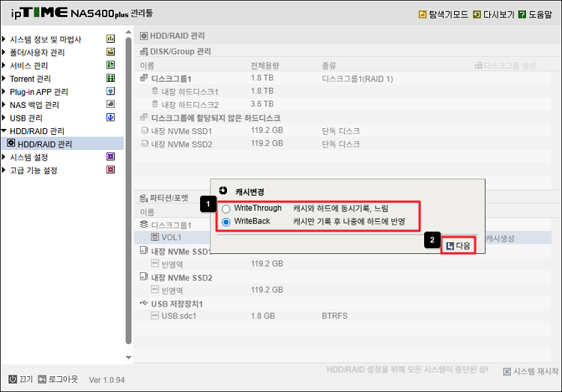Screen dimensions: 562x392
Task: Click the 로그아웃 logout icon
Action: 43,379
